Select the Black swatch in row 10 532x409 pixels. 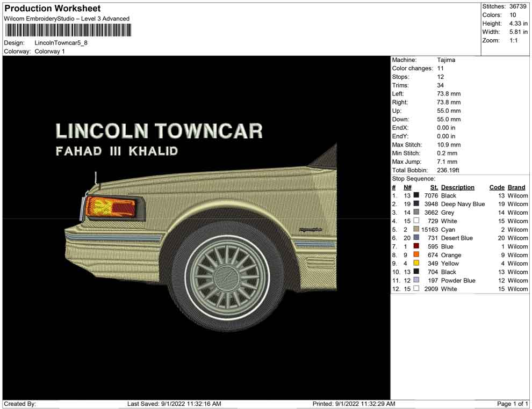[x=416, y=272]
